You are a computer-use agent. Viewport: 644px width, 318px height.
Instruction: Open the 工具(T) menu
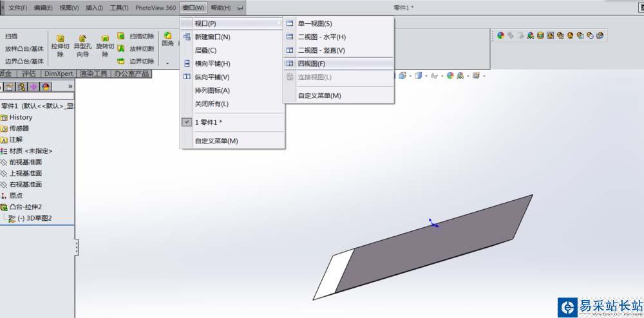[x=119, y=8]
